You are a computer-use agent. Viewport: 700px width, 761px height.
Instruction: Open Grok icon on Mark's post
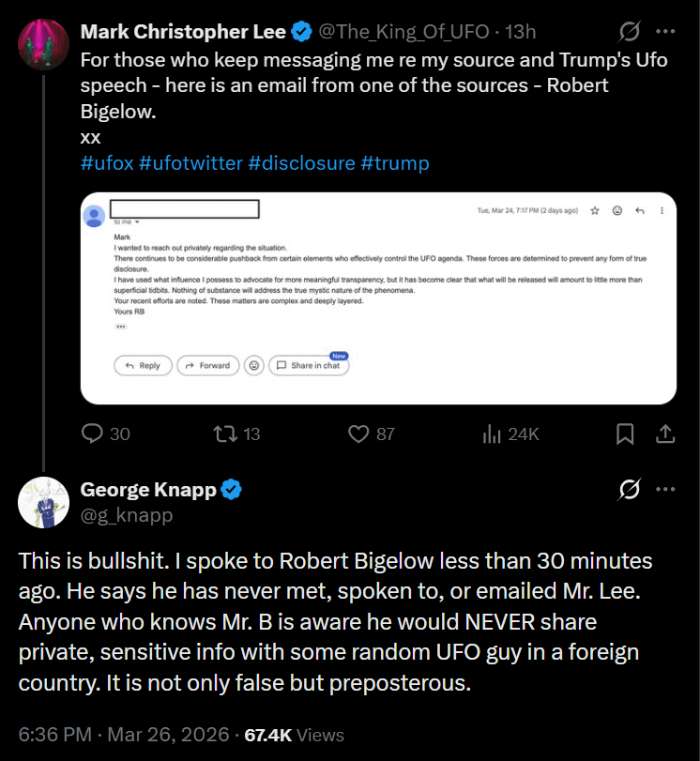coord(630,32)
